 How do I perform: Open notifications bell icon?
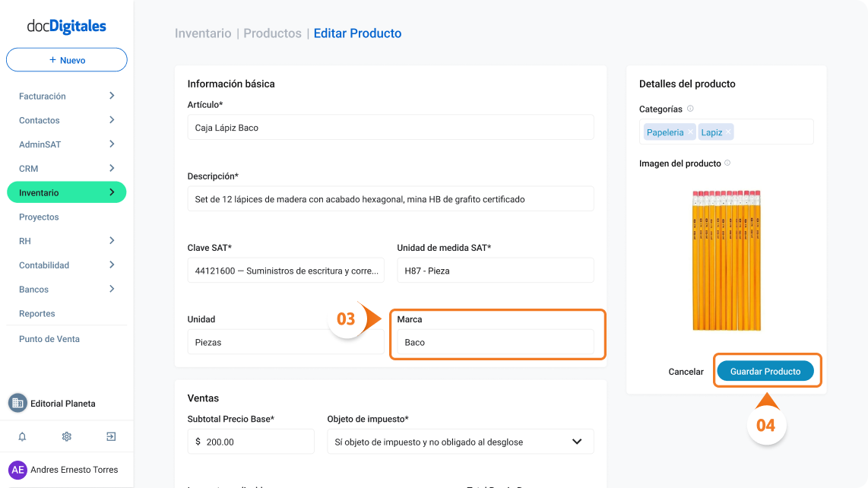click(x=22, y=436)
